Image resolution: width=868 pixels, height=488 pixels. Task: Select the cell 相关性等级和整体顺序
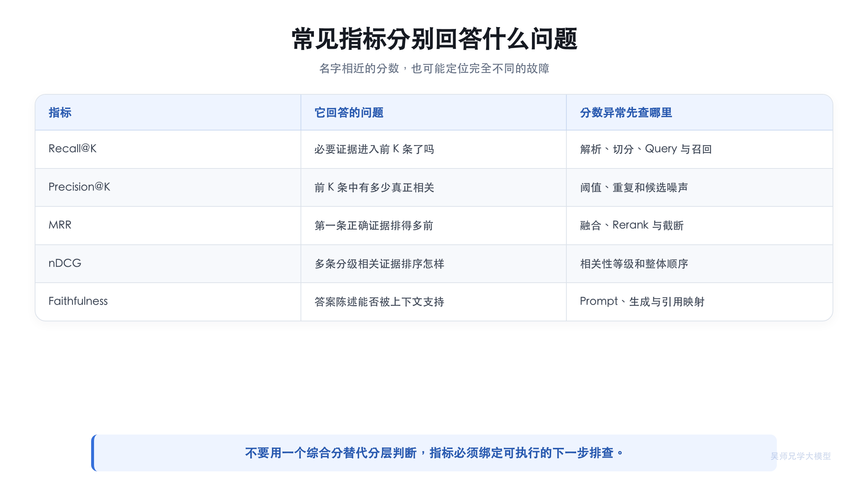699,264
